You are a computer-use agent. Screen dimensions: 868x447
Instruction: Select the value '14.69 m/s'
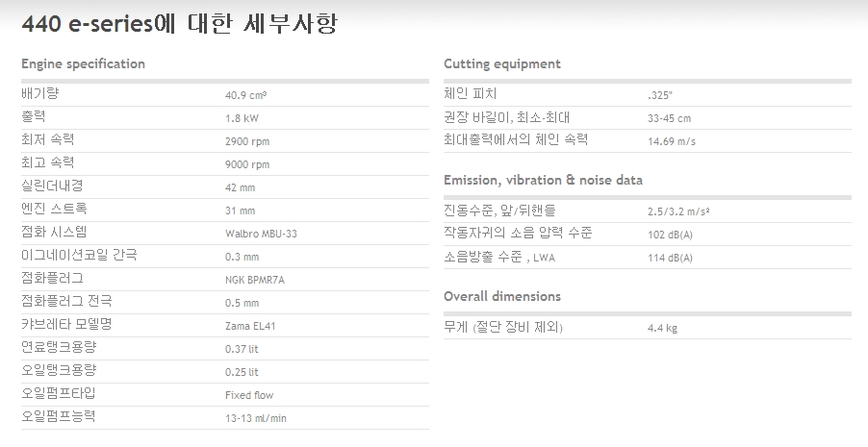pos(672,141)
